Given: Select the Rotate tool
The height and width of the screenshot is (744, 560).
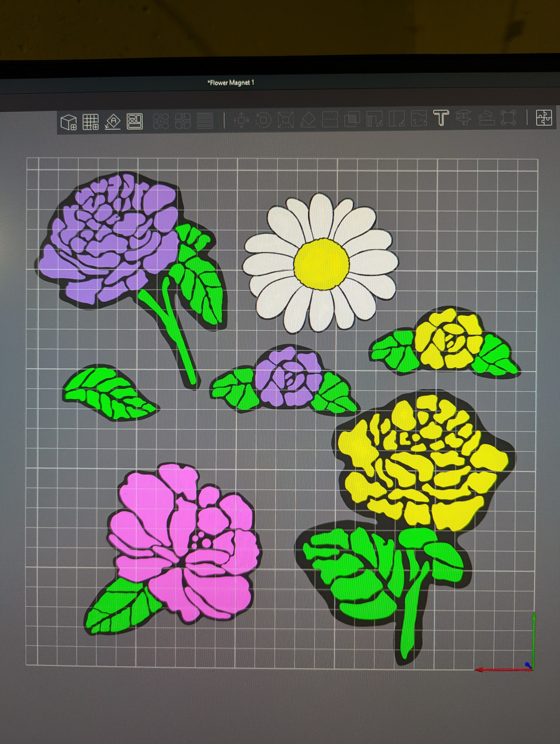Looking at the screenshot, I should (264, 120).
